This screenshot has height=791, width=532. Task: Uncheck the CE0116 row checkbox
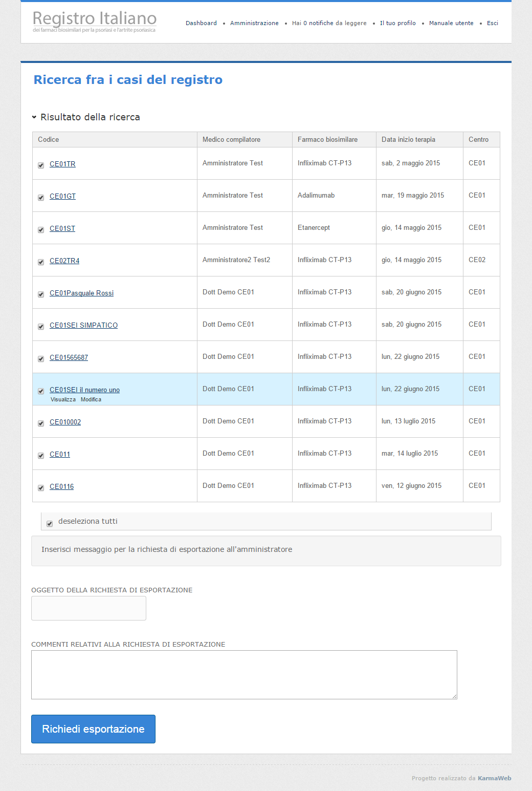41,488
